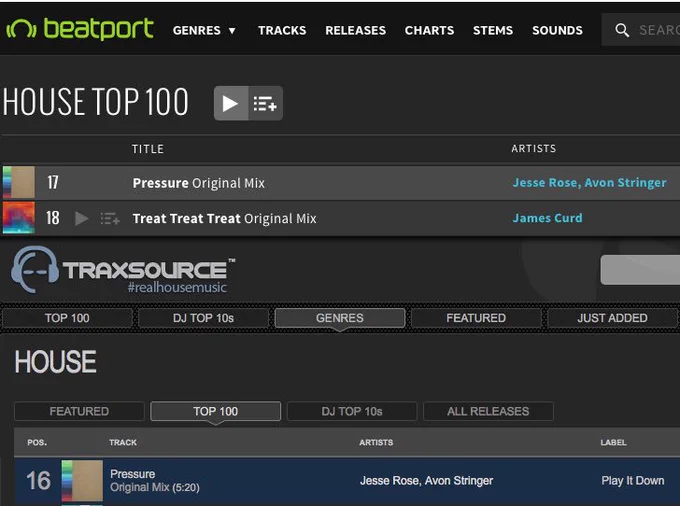Click the Traxsource Artists column header
This screenshot has width=680, height=506.
(376, 442)
